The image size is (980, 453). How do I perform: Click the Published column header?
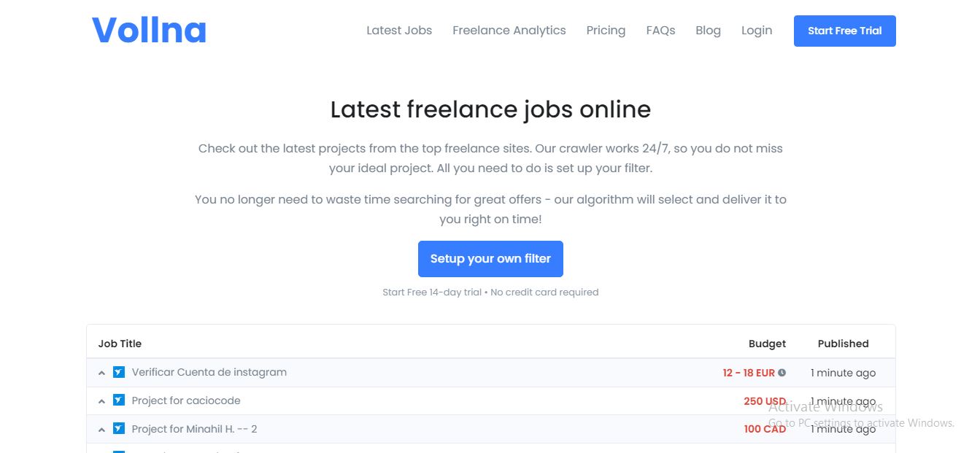843,344
